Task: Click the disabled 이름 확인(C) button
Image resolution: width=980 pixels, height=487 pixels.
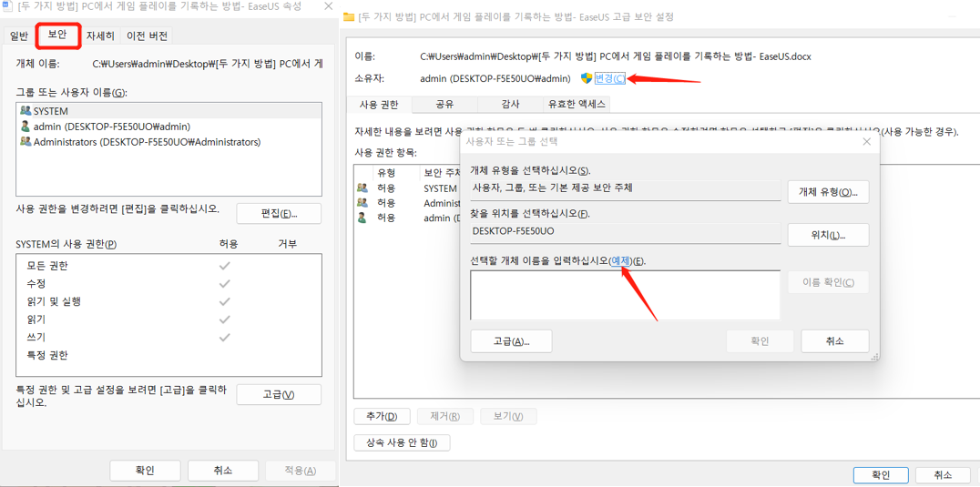Action: click(x=828, y=282)
